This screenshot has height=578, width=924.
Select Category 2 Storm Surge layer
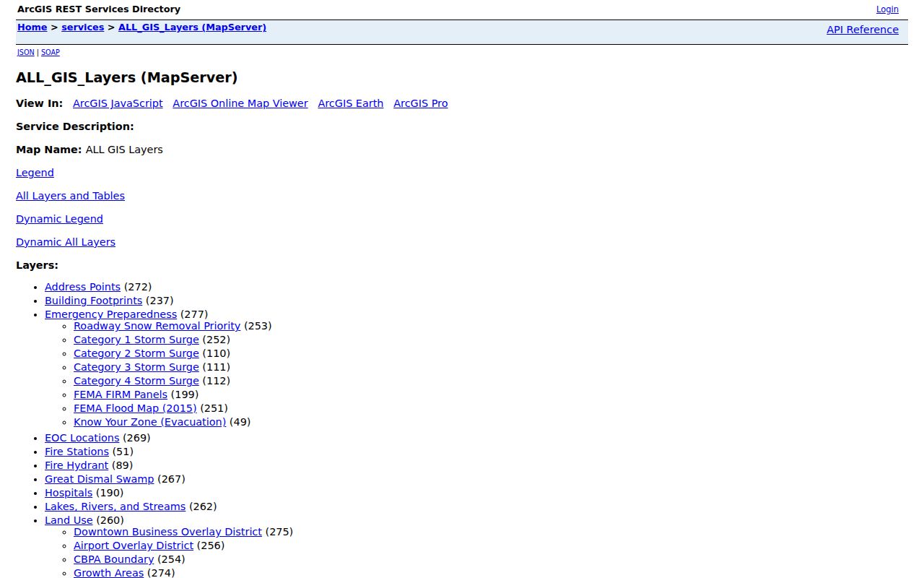tap(136, 353)
